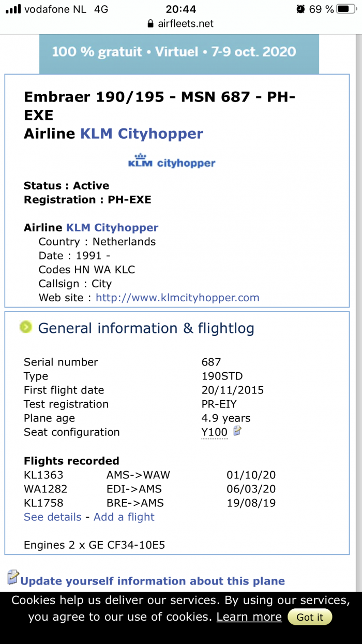Tap the cellular signal bars icon

13,9
